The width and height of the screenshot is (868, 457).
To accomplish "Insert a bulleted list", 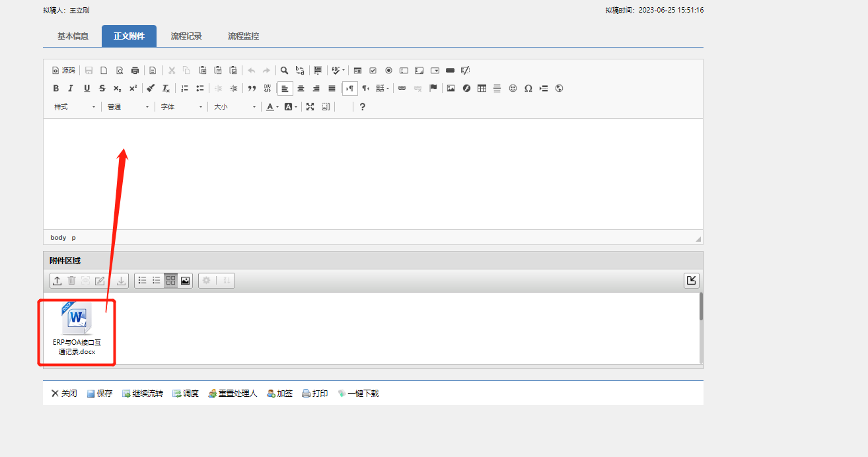I will [x=200, y=88].
